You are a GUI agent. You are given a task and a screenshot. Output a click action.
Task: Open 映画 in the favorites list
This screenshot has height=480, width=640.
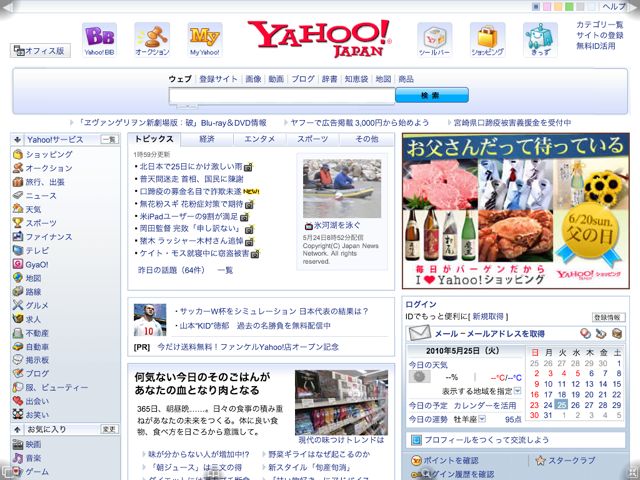[33, 444]
